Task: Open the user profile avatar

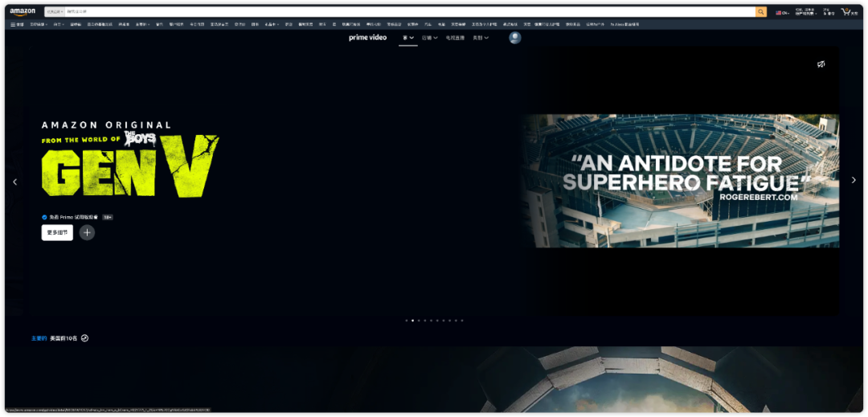Action: [515, 38]
